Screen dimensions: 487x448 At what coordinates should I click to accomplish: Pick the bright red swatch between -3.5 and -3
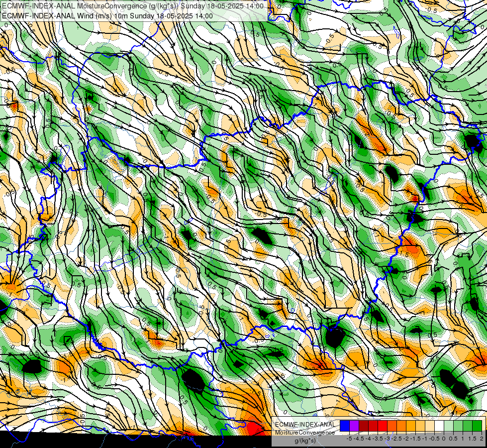coord(383,426)
